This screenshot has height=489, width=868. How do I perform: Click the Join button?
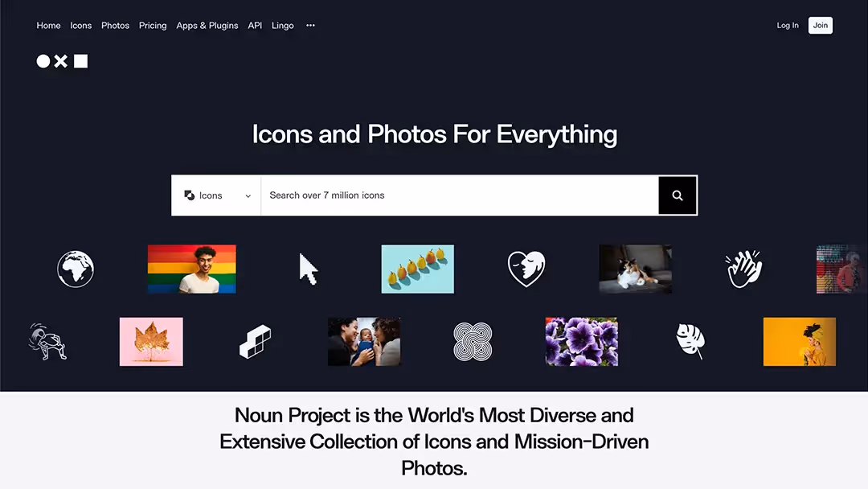(821, 26)
